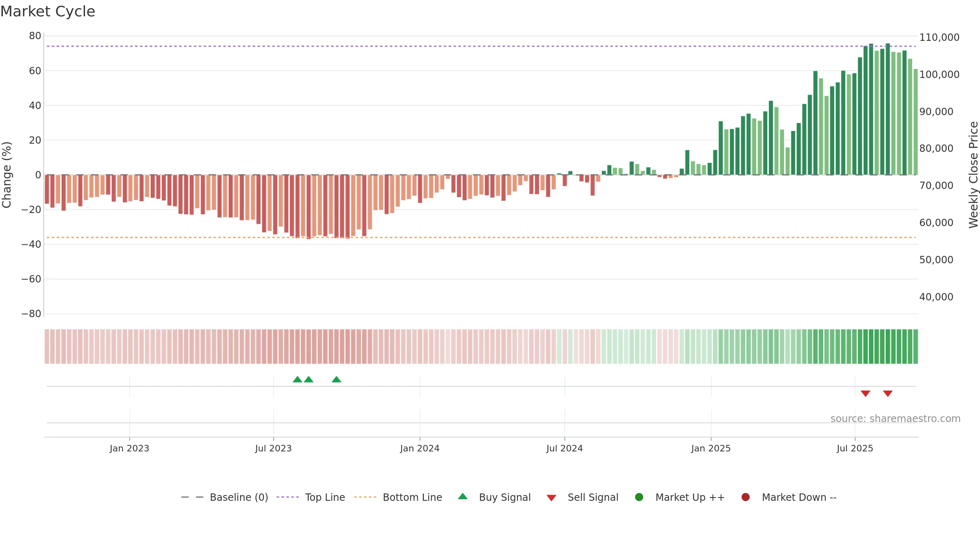Screen dimensions: 980x551
Task: Click the second buy signal triangle after Jul 2023
Action: tap(309, 380)
